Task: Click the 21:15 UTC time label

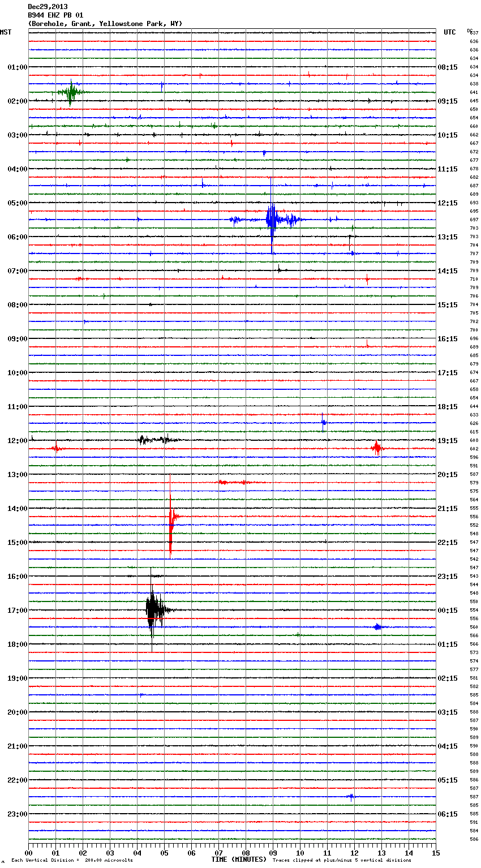Action: coord(448,509)
